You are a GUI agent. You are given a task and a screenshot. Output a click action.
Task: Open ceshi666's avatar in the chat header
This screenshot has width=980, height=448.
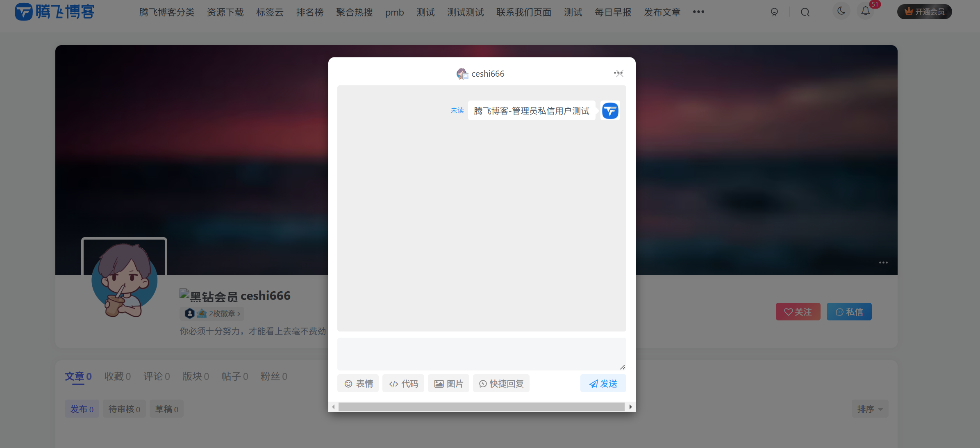tap(462, 74)
